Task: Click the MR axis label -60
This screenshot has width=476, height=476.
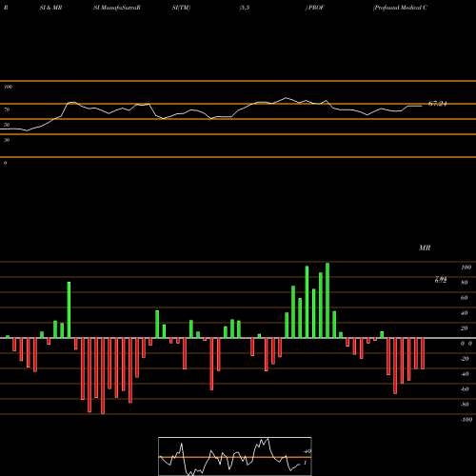Action: [x=465, y=389]
